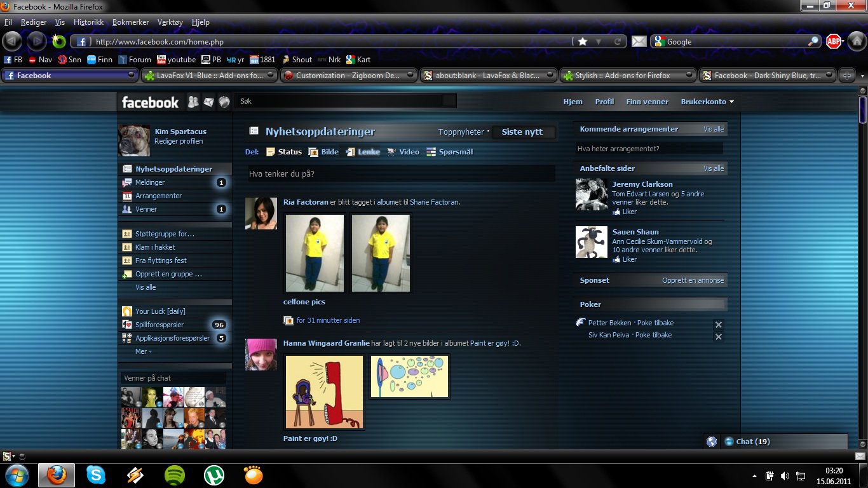The width and height of the screenshot is (868, 488).
Task: Open the Chat (19) bar
Action: 752,442
